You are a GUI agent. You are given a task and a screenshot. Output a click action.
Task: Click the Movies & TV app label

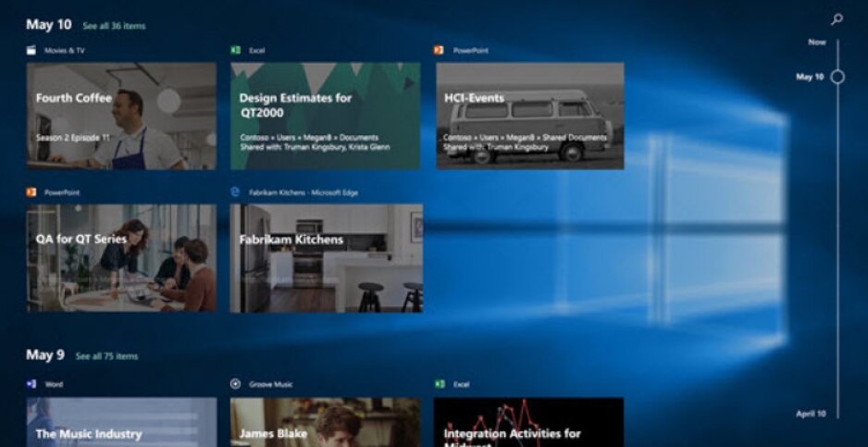point(65,50)
